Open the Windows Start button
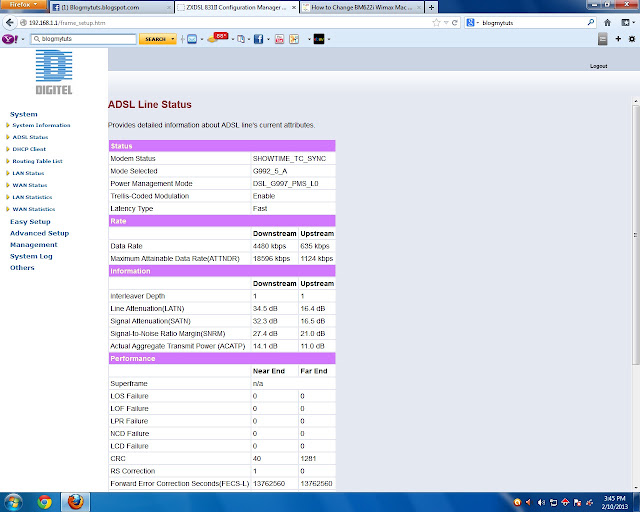 pos(13,502)
